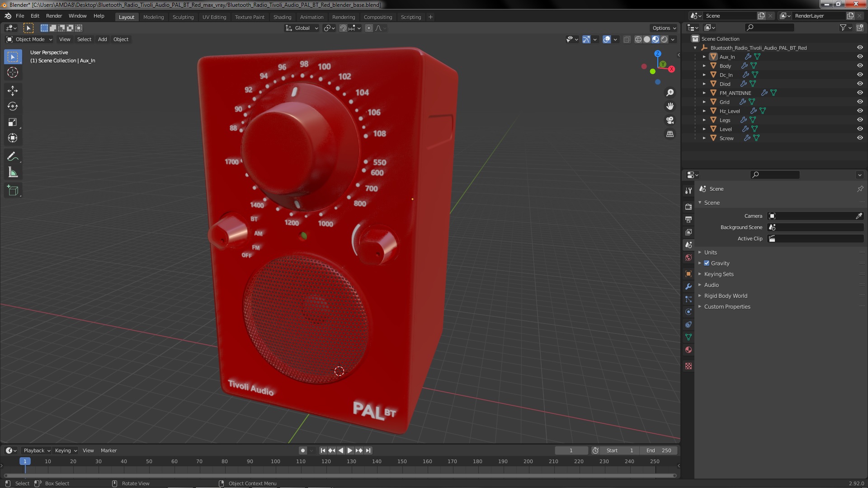Select the Transform tool
868x488 pixels.
click(13, 138)
